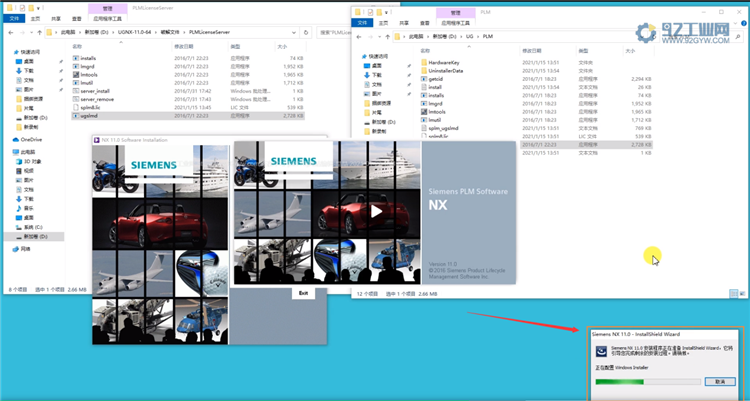Open lmtools in PLMLicenseServer window
Viewport: 750px width, 401px height.
[88, 75]
